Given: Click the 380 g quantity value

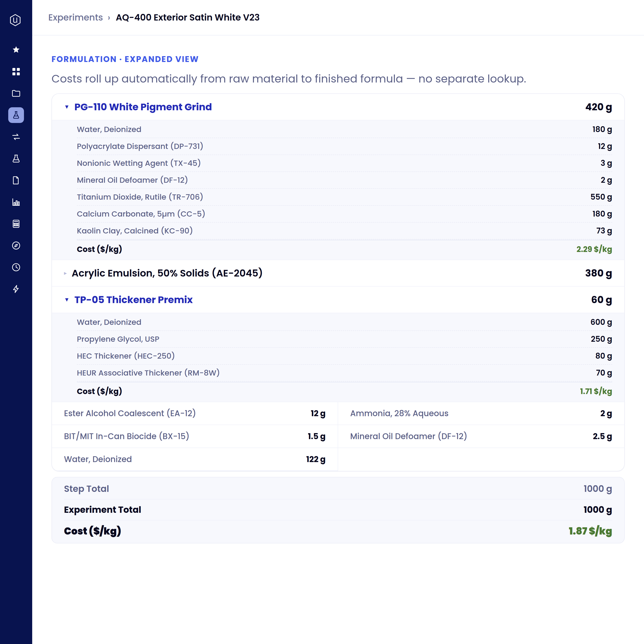Looking at the screenshot, I should (x=599, y=273).
